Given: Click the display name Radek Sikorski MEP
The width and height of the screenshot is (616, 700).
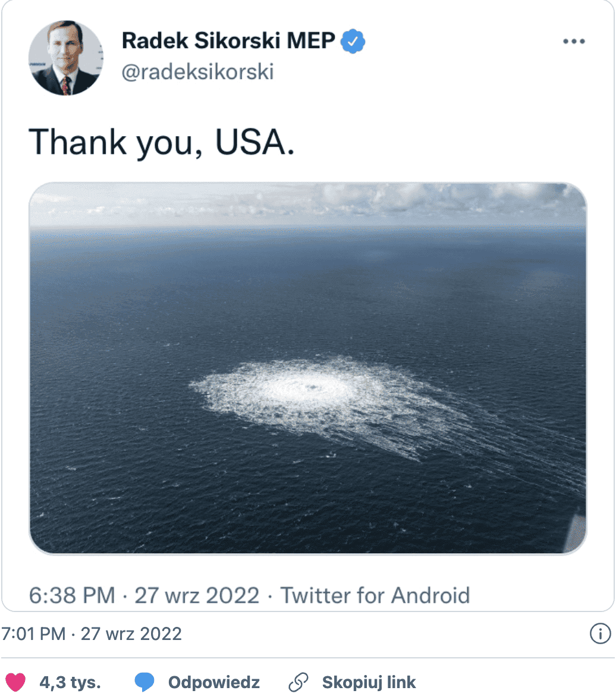Looking at the screenshot, I should tap(228, 41).
